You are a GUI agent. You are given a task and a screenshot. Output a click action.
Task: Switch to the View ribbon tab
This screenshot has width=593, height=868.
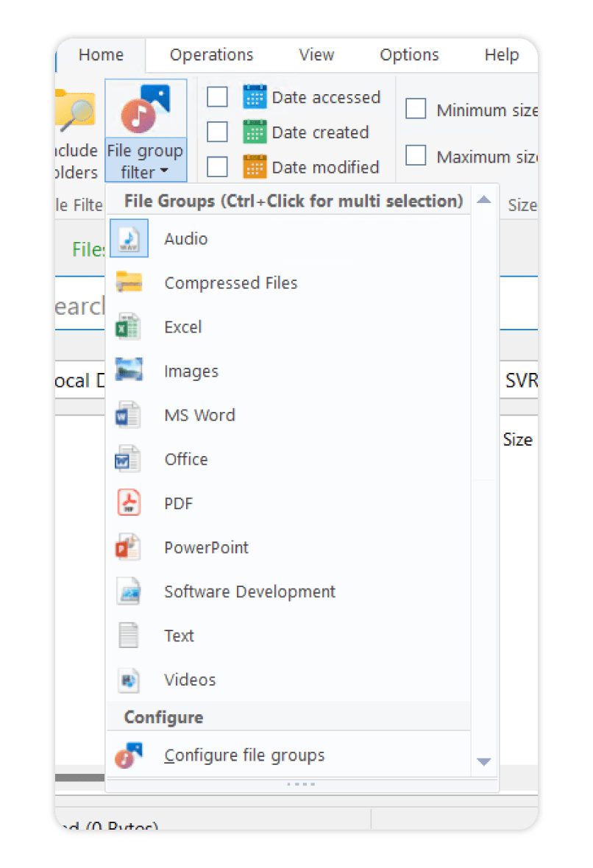click(316, 55)
